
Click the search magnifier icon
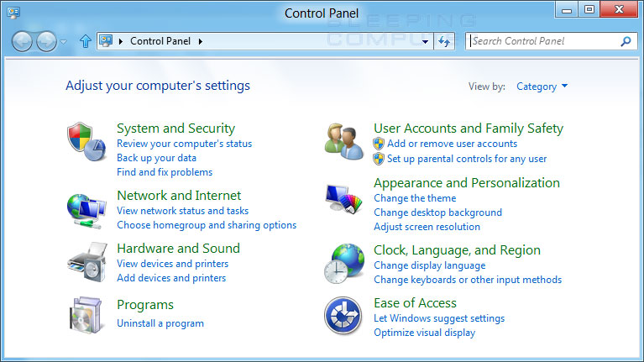(x=626, y=41)
